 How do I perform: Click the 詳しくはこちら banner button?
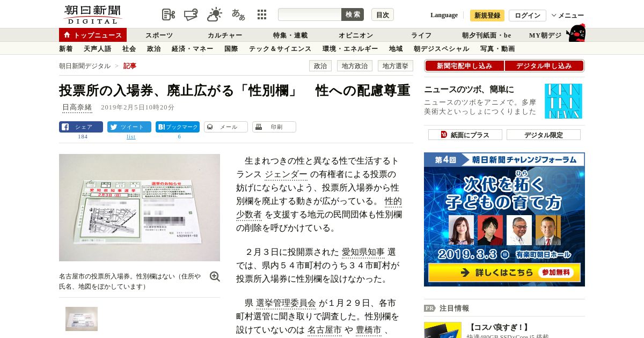(504, 273)
